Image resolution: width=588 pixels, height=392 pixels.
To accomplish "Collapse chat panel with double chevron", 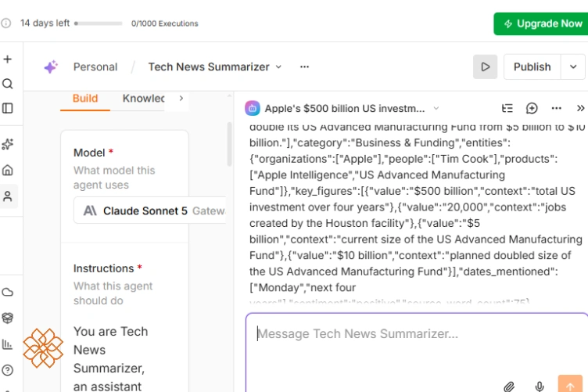I will pos(580,109).
